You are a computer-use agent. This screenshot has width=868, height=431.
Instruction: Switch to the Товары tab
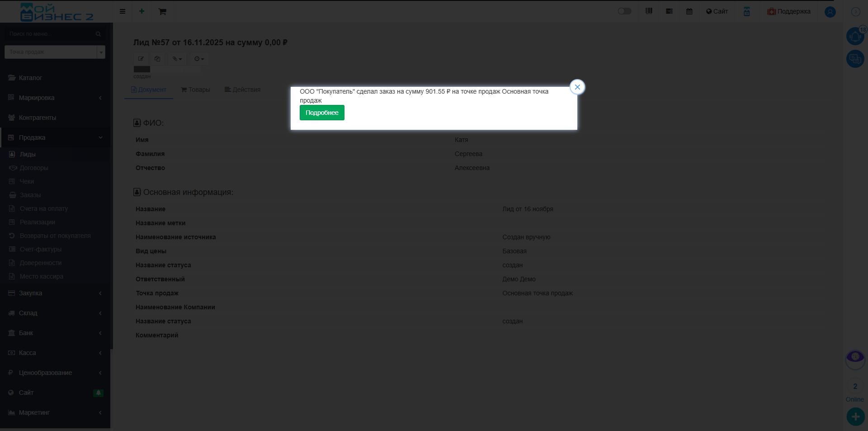[195, 90]
